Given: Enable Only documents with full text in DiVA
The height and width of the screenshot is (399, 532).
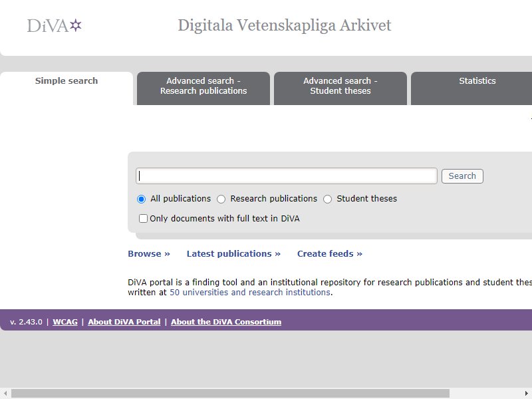Looking at the screenshot, I should pyautogui.click(x=143, y=219).
